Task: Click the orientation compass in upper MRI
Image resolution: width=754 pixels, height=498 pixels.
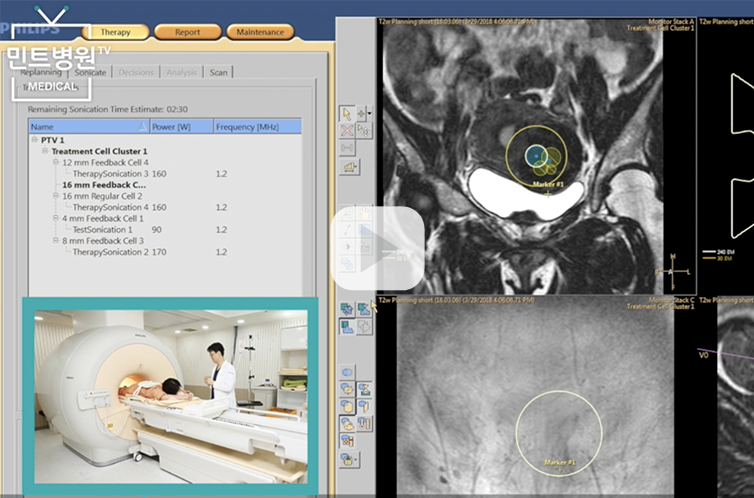Action: 673,272
